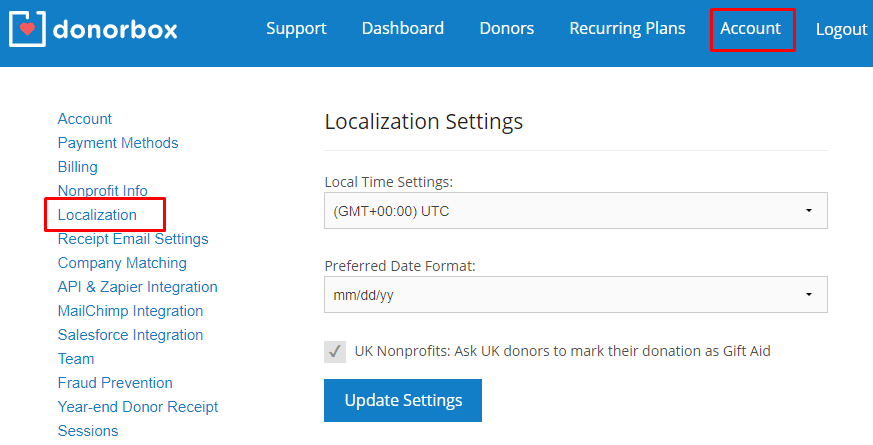Click the Donorbox heart logo icon
Screen dimensions: 873x445
tap(27, 28)
